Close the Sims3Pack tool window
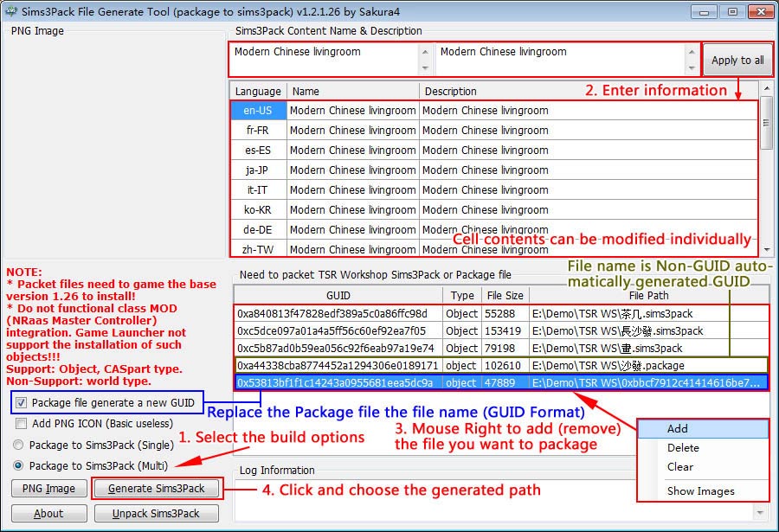The image size is (779, 532). coord(761,12)
